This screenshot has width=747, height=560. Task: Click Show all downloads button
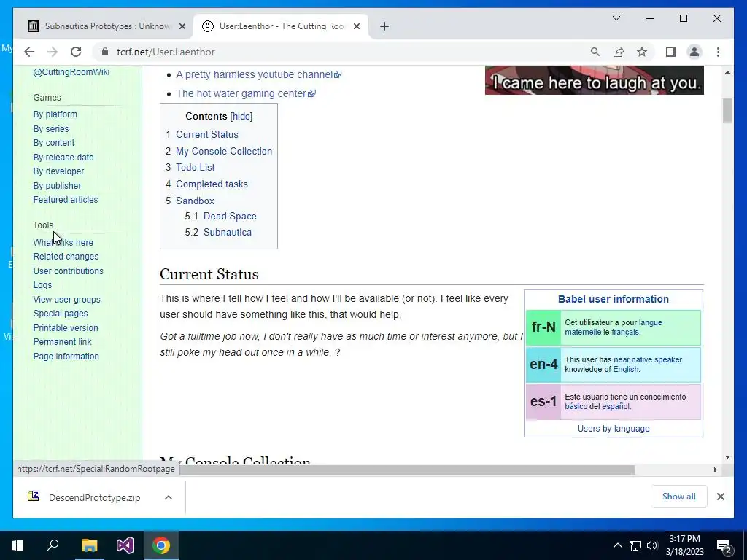coord(679,497)
